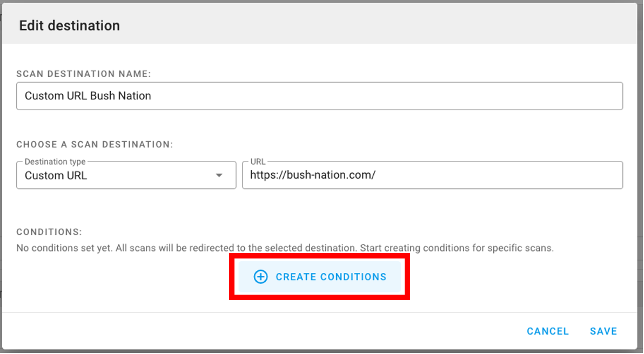The height and width of the screenshot is (354, 644).
Task: Click the 'SCAN DESTINATION NAME:' label
Action: point(84,74)
